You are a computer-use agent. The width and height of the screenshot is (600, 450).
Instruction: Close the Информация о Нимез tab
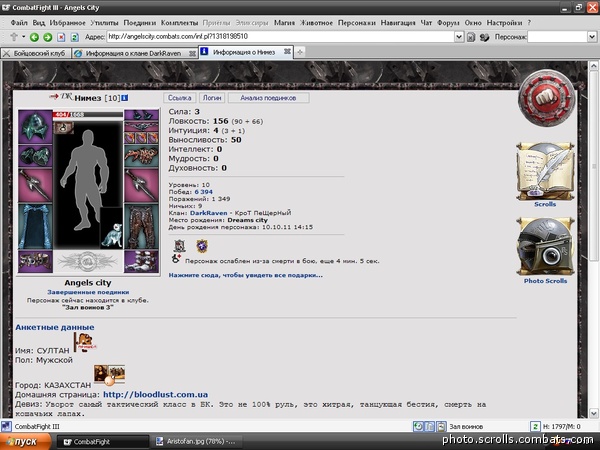coord(287,52)
